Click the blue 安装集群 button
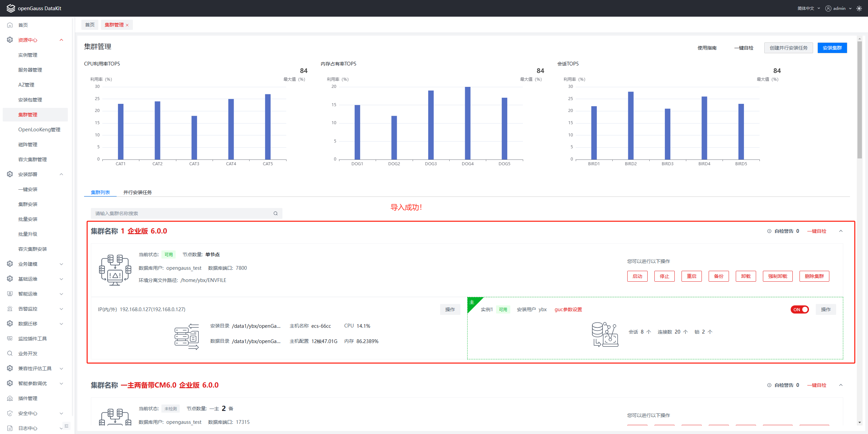868x434 pixels. click(832, 48)
